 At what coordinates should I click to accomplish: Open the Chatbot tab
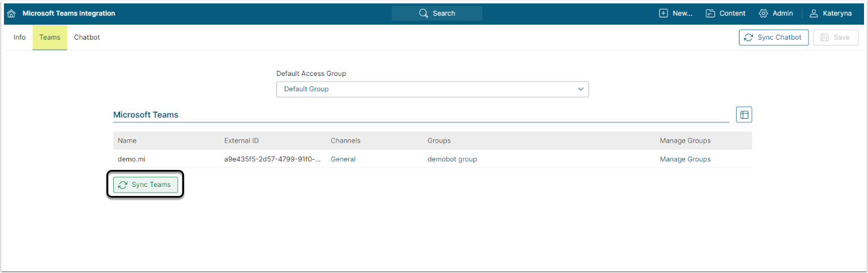pos(87,37)
